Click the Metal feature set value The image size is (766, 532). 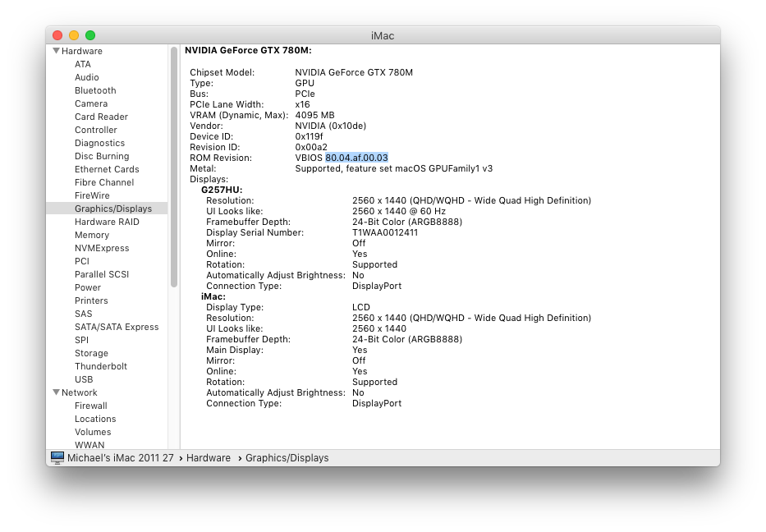(x=394, y=168)
